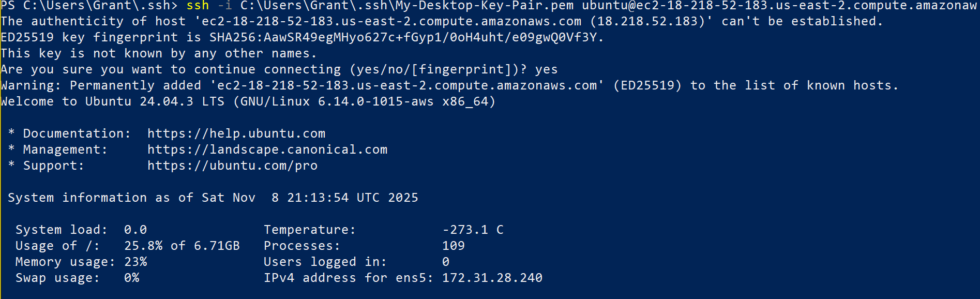
Task: Click the System load value 0.0
Action: (x=135, y=230)
